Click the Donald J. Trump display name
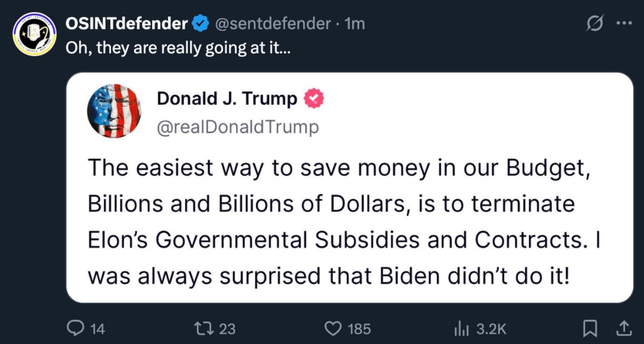Screen dimensions: 644x344 (x=227, y=99)
